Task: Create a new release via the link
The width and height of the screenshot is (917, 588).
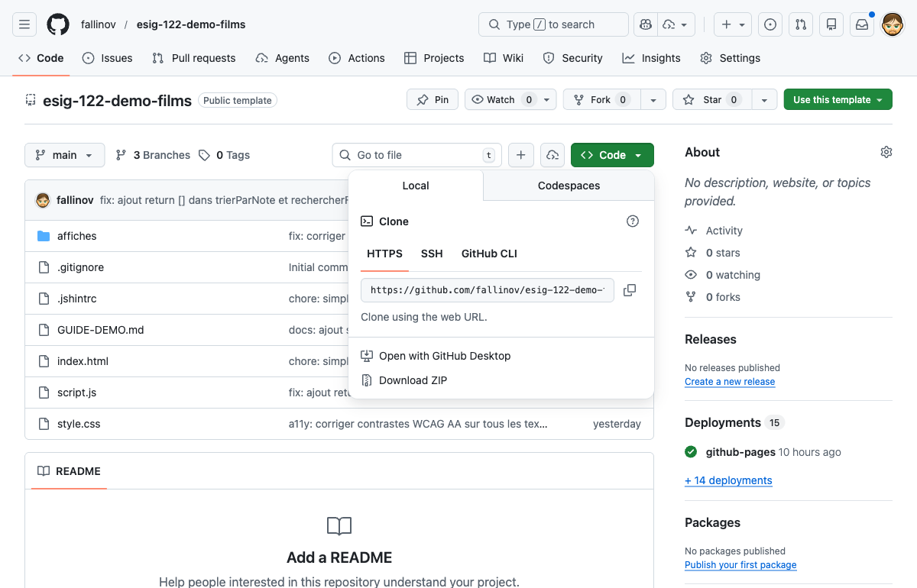Action: (730, 381)
